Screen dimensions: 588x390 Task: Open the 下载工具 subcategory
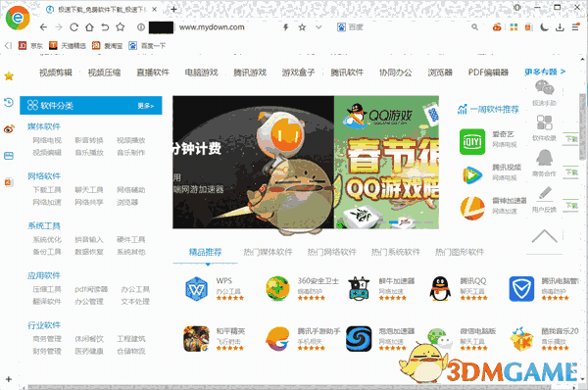click(47, 190)
